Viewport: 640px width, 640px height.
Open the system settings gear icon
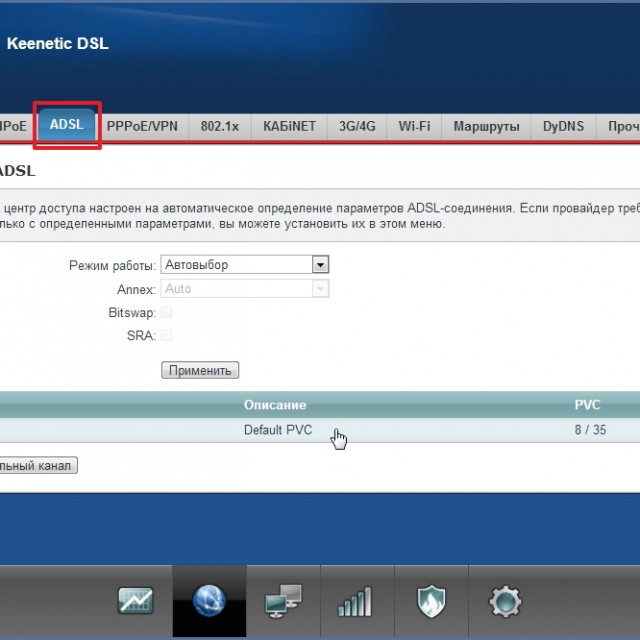(505, 601)
